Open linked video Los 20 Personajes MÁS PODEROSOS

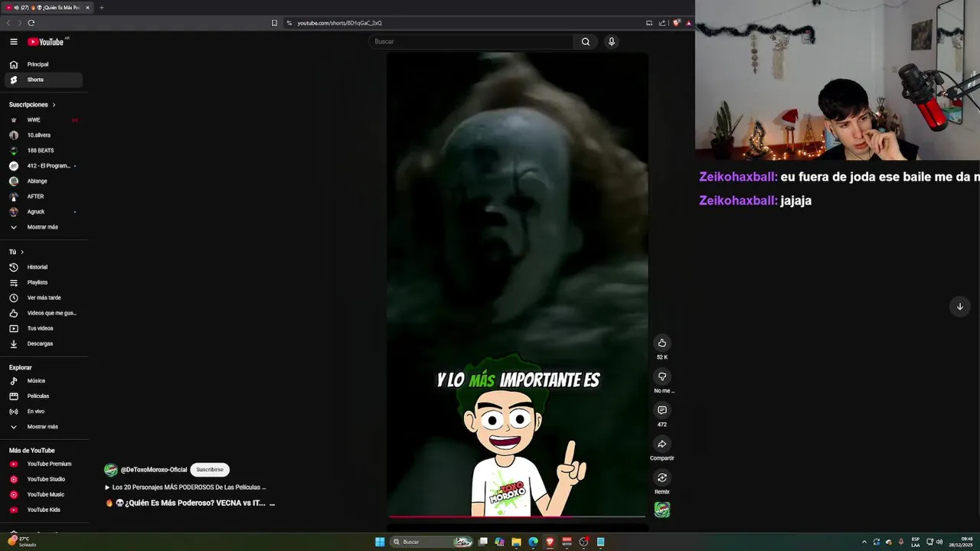pos(185,487)
